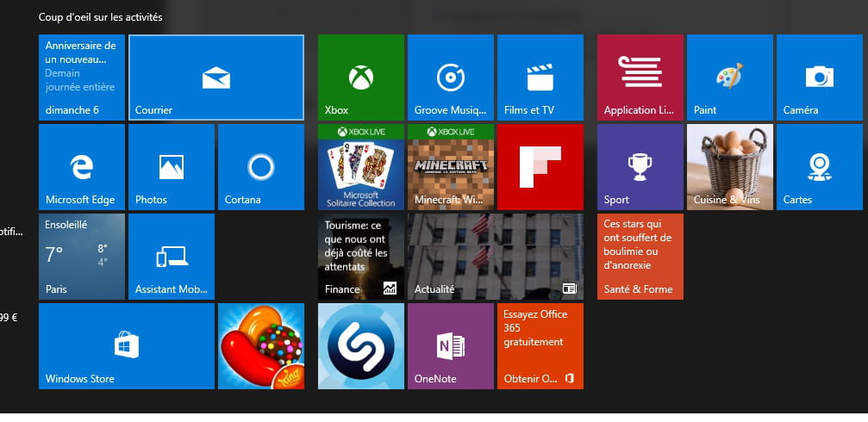Launch Microsoft Edge from its tile

(82, 167)
